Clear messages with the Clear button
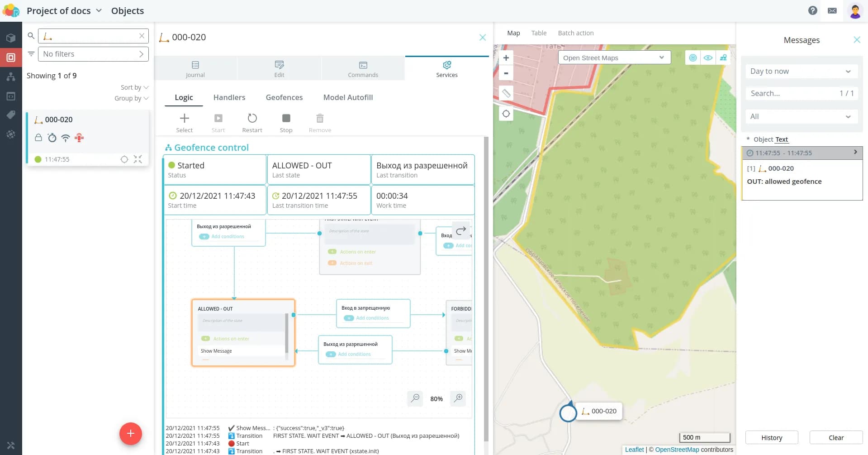868x455 pixels. tap(835, 437)
